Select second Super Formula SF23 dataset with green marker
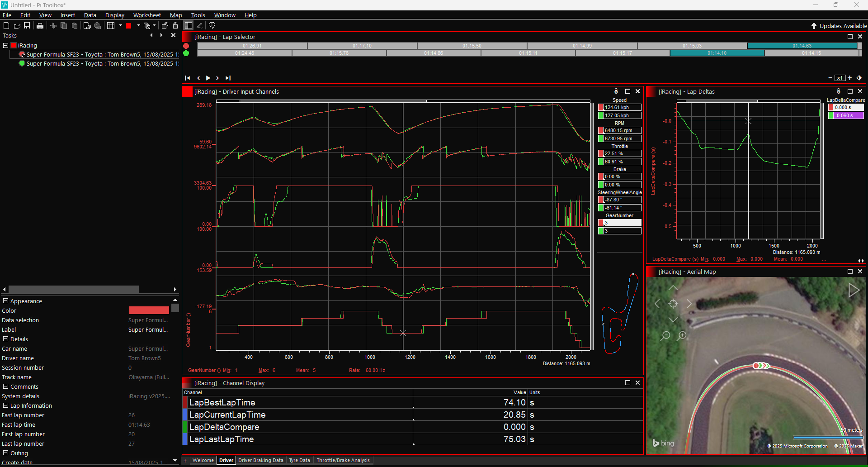868x467 pixels. tap(99, 63)
